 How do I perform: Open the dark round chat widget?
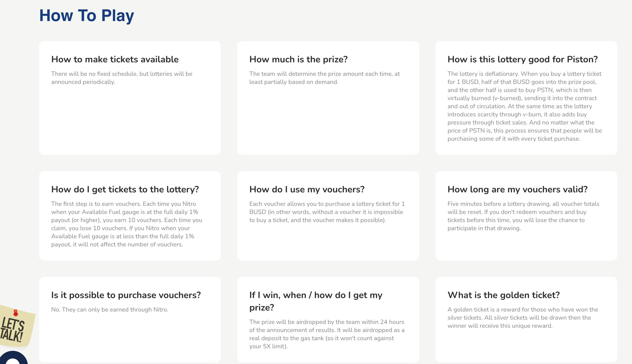pyautogui.click(x=13, y=358)
